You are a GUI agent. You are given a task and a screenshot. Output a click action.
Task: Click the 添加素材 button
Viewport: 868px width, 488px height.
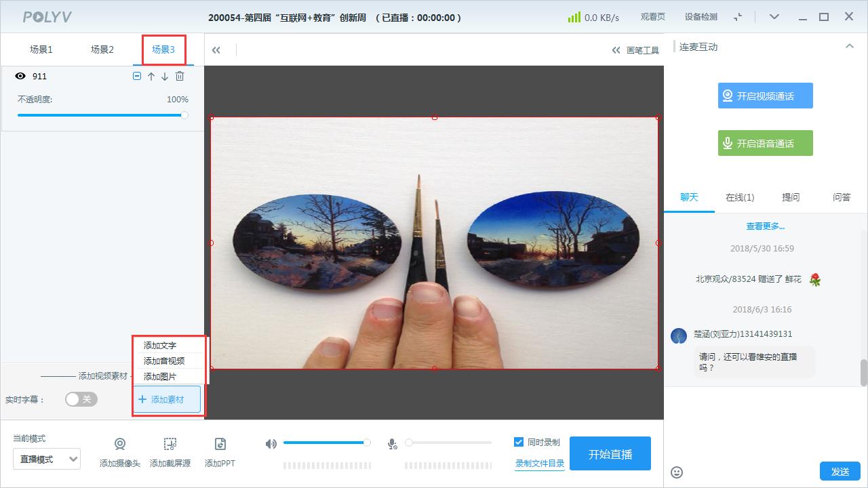[167, 400]
